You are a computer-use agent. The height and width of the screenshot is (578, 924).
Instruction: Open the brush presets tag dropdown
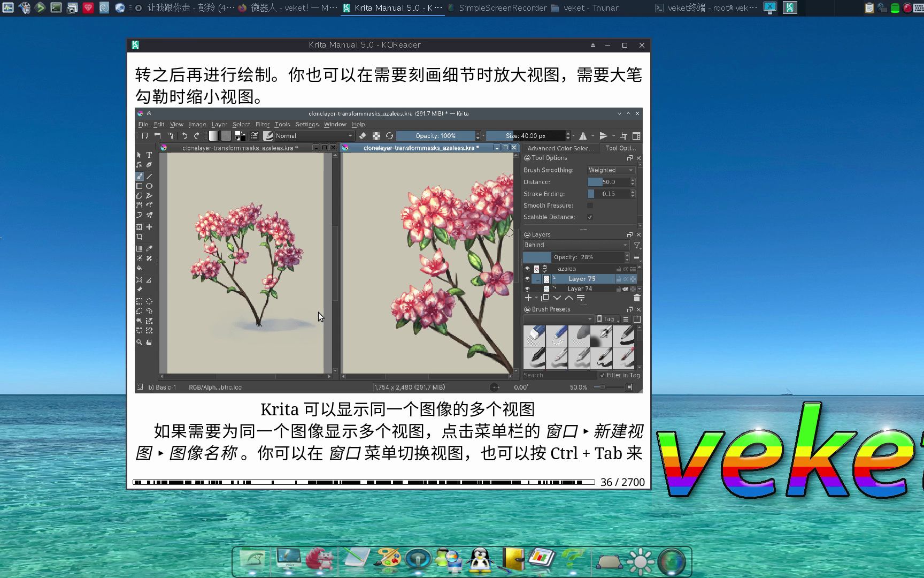558,319
